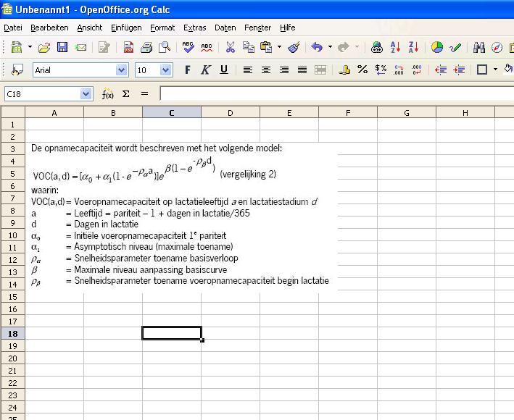Expand the Font Name dropdown arrow
The width and height of the screenshot is (514, 420).
[x=121, y=70]
